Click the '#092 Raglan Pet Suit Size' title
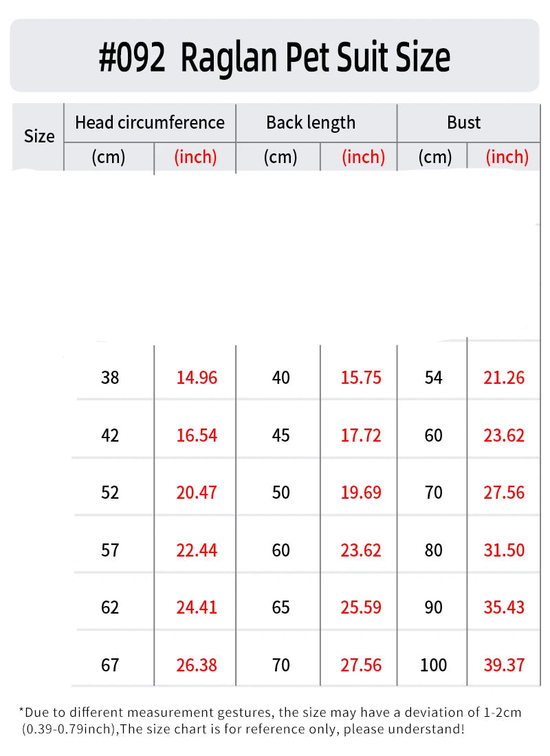The height and width of the screenshot is (756, 550). [x=274, y=58]
